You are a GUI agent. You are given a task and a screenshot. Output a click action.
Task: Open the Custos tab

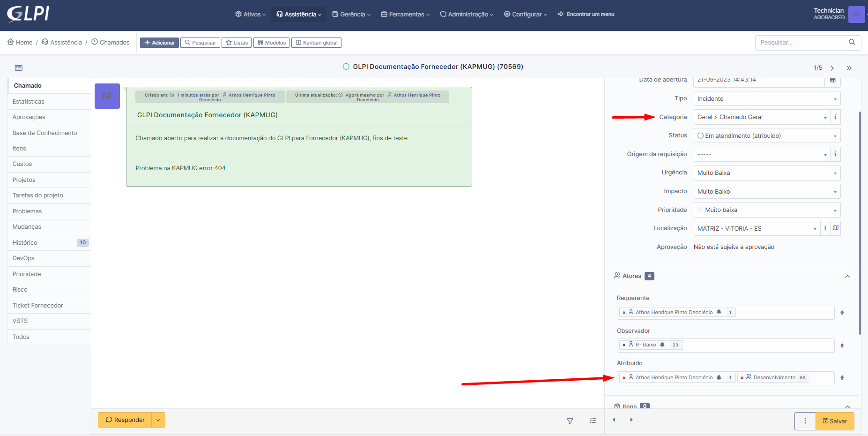(49, 164)
